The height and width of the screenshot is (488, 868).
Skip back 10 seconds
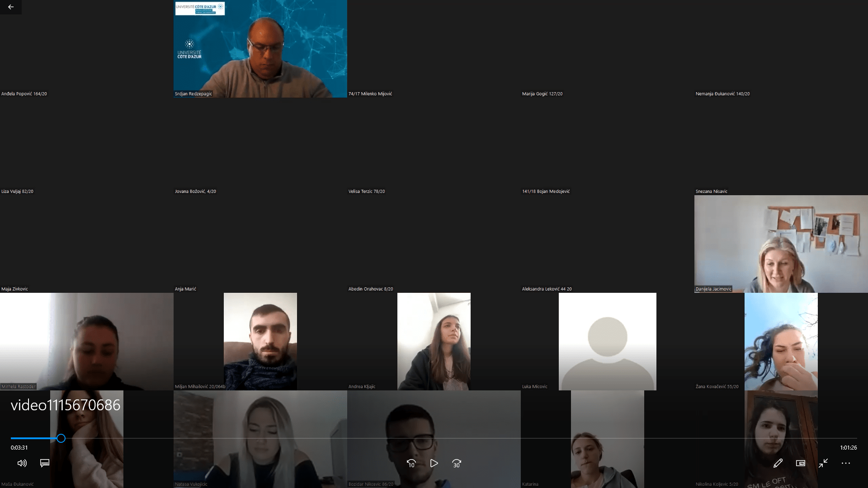[x=411, y=463]
